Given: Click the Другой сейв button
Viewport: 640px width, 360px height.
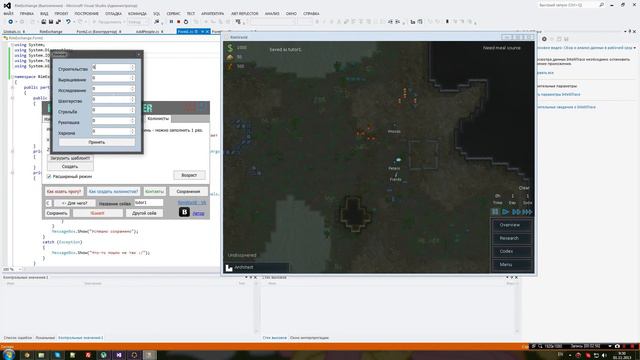Looking at the screenshot, I should [144, 213].
